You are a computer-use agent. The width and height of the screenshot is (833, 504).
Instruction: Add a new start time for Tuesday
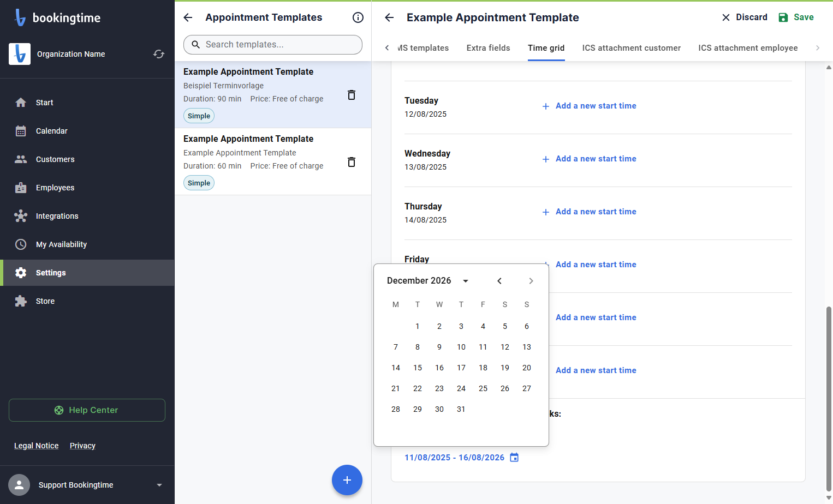589,106
